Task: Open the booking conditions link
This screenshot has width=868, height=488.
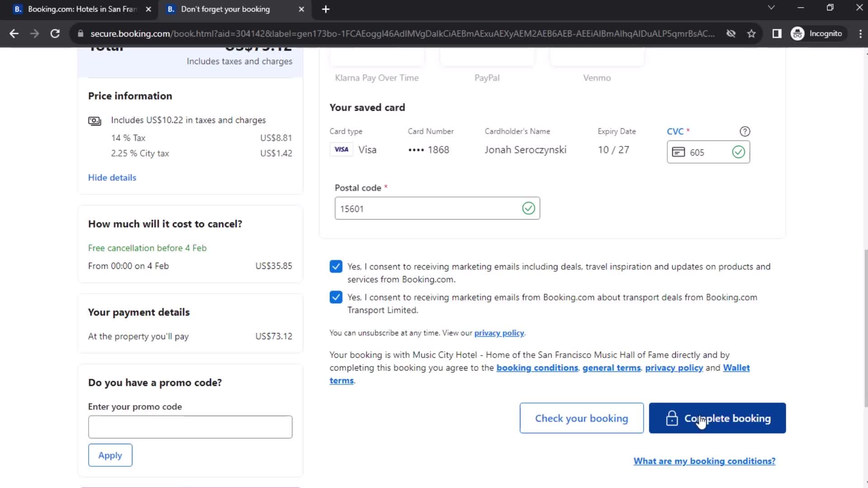Action: (537, 368)
